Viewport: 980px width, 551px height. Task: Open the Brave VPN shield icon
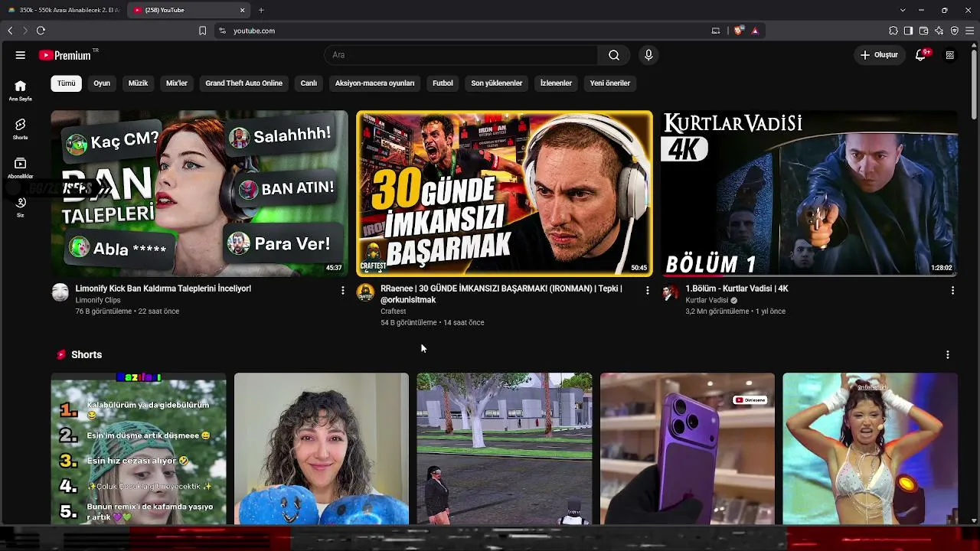tap(955, 31)
